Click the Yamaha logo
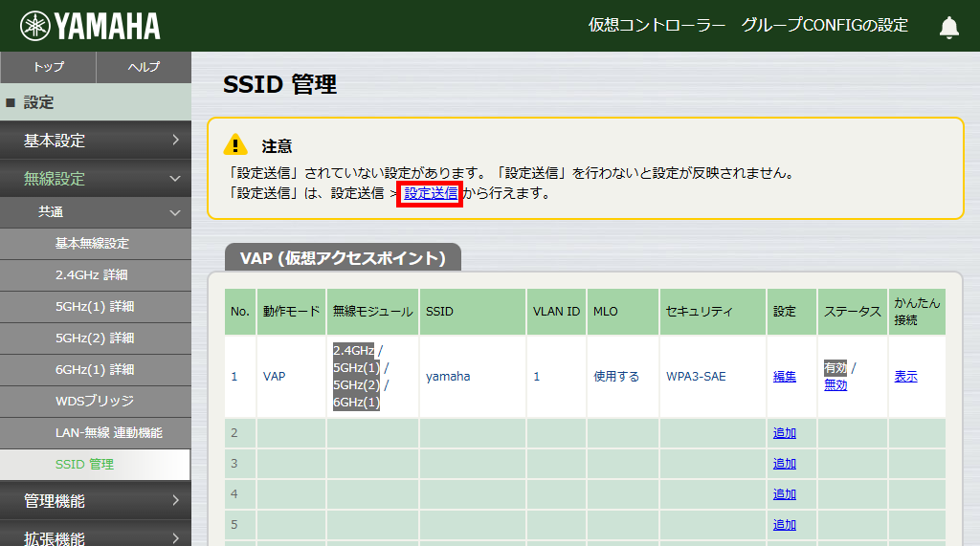This screenshot has height=546, width=980. [90, 26]
